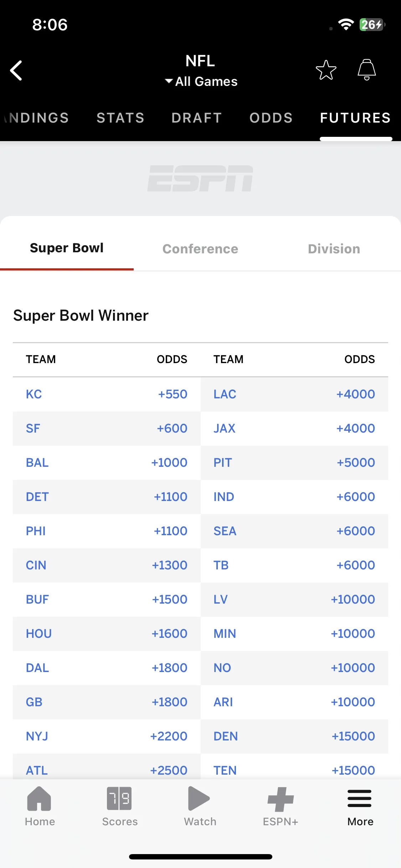Tap the back arrow icon
Viewport: 401px width, 868px height.
tap(16, 70)
